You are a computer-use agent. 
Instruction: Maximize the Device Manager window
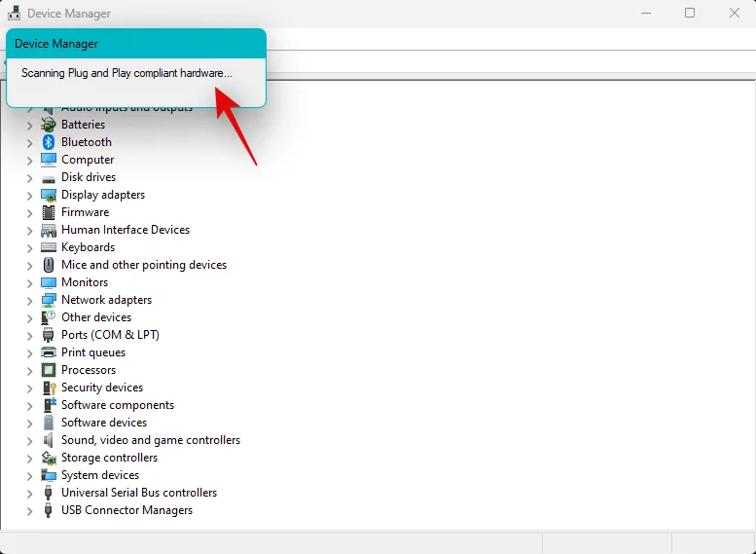click(690, 14)
